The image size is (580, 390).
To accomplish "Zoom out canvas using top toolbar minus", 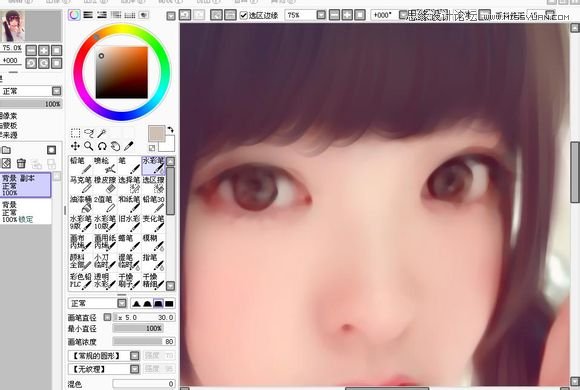I will click(334, 15).
